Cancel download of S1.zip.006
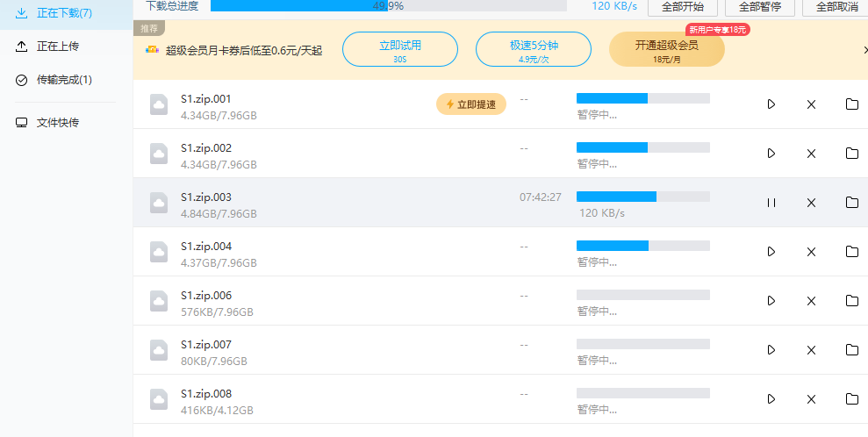Screen dimensions: 868x437 tap(811, 301)
